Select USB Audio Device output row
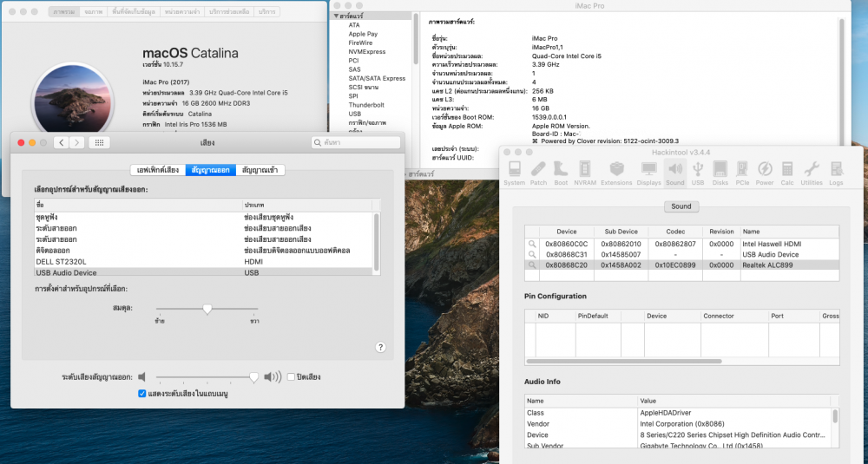Image resolution: width=868 pixels, height=464 pixels. coord(203,272)
